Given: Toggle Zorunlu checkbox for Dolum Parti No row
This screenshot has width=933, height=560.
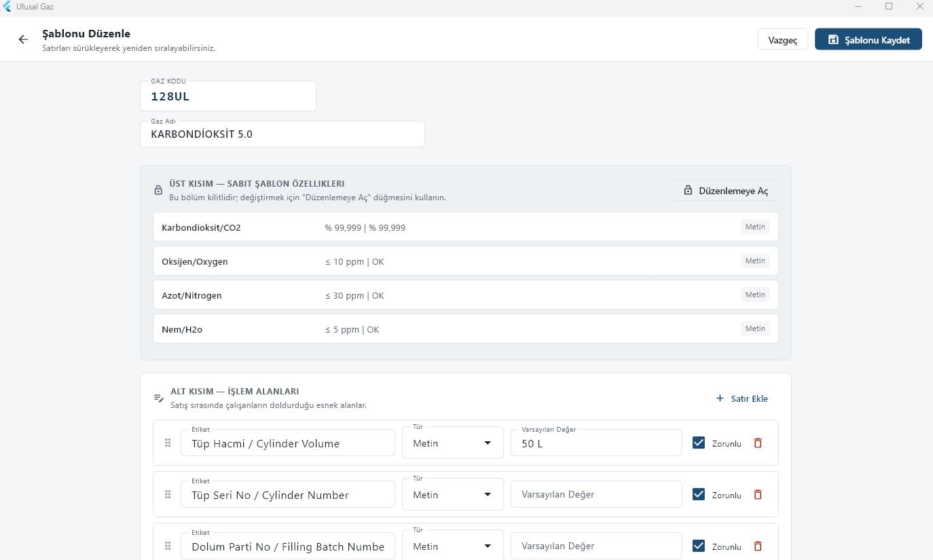Looking at the screenshot, I should click(x=698, y=546).
